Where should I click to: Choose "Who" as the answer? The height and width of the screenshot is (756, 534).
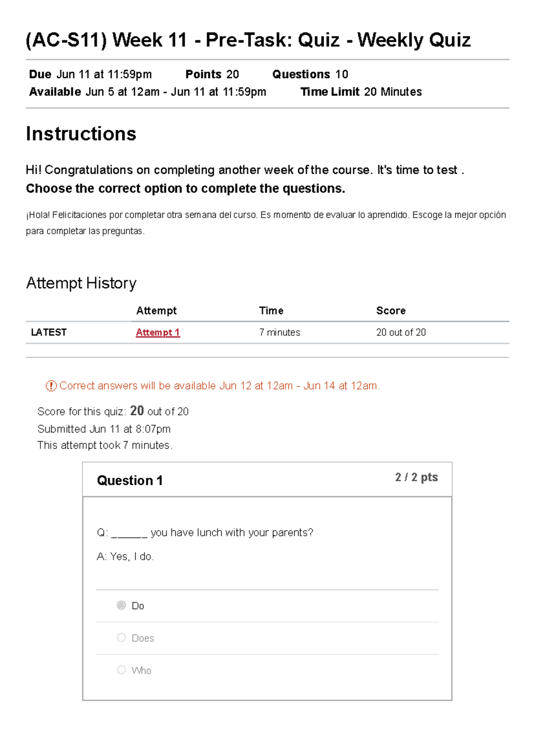pos(121,670)
